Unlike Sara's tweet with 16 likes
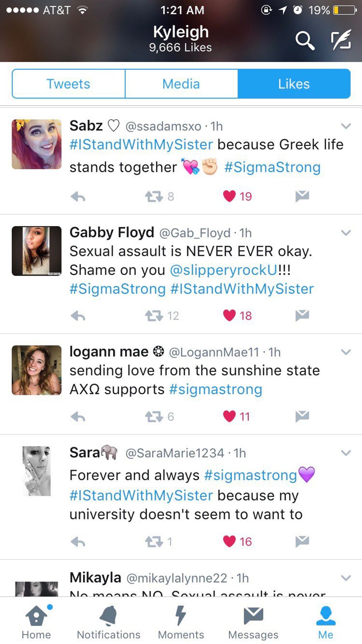Image resolution: width=362 pixels, height=644 pixels. point(229,541)
